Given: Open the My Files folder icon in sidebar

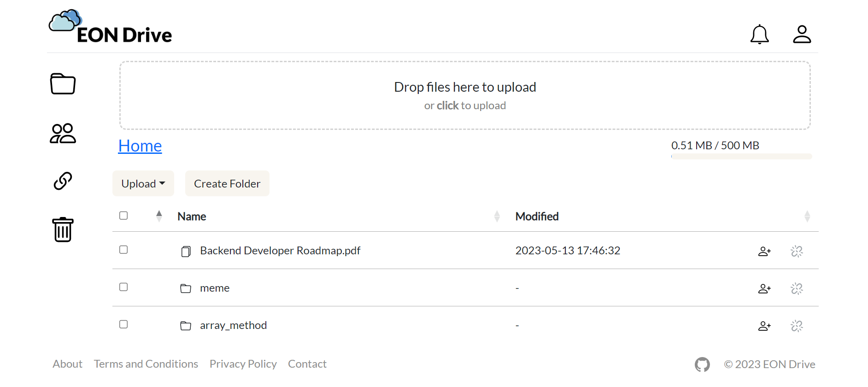Looking at the screenshot, I should tap(62, 84).
